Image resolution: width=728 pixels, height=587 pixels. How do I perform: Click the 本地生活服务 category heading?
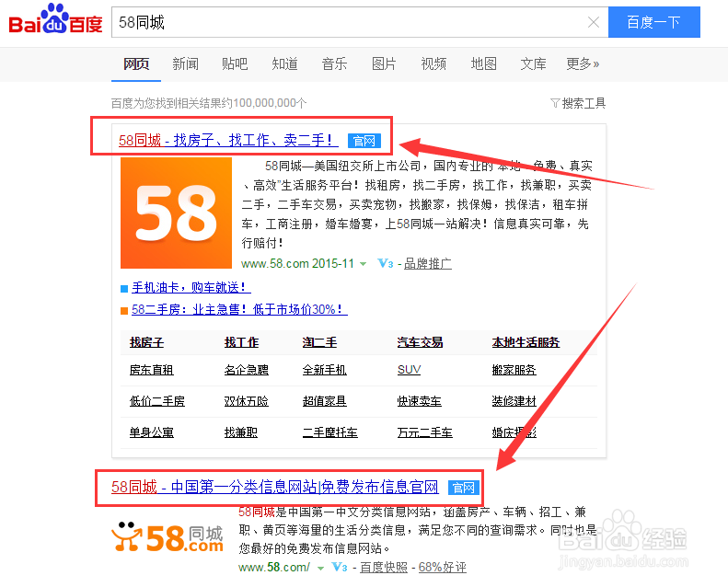(x=526, y=342)
